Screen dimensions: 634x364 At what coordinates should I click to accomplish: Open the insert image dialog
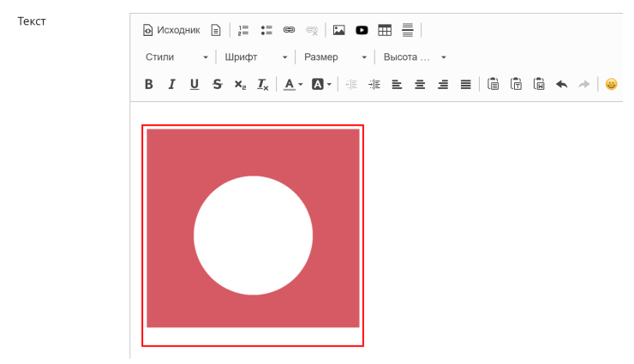338,30
